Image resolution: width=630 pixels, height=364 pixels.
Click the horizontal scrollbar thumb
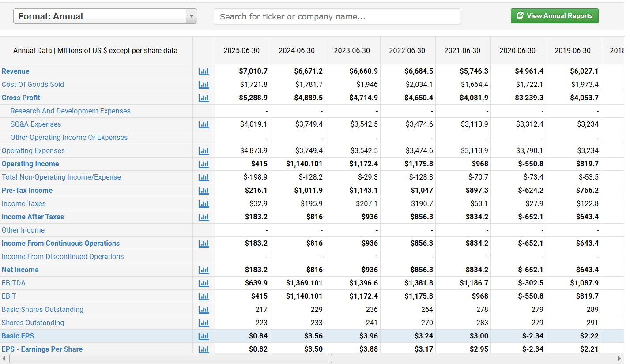(170, 358)
